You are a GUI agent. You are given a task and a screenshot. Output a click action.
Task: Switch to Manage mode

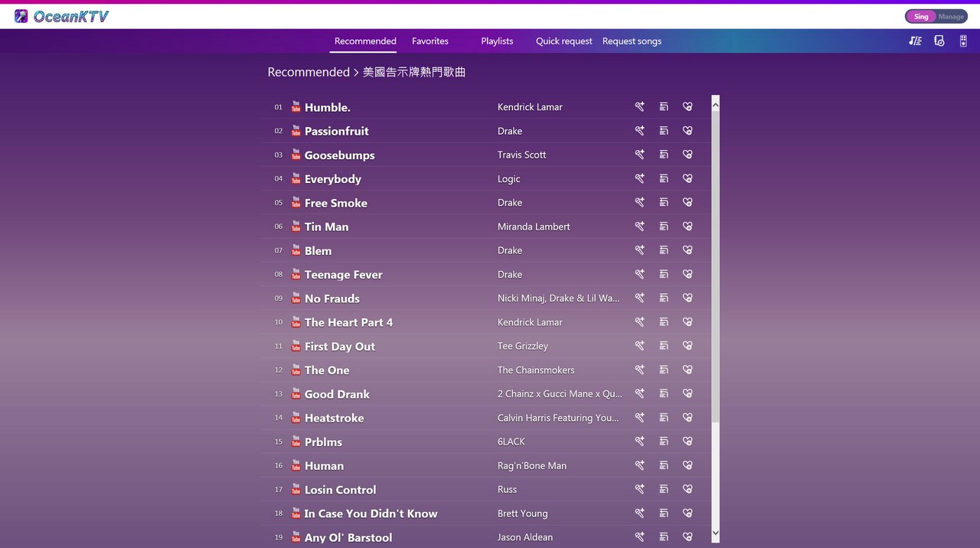pos(952,17)
